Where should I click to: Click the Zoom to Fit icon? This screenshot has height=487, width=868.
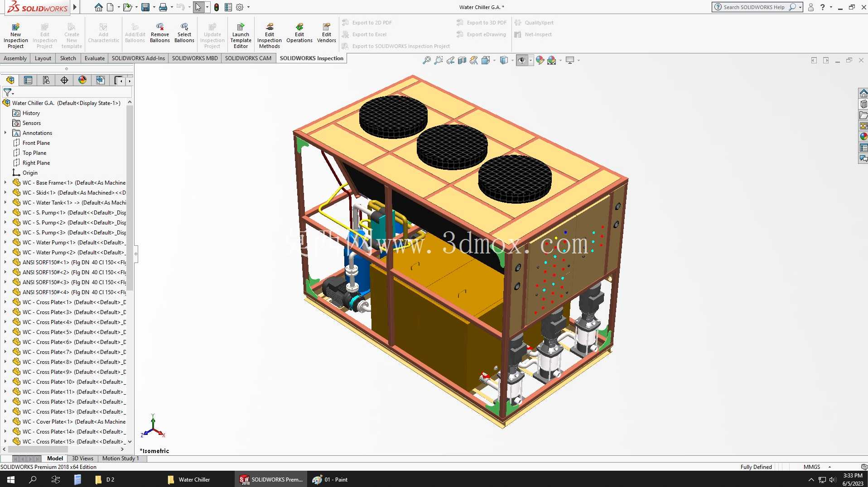(x=427, y=60)
